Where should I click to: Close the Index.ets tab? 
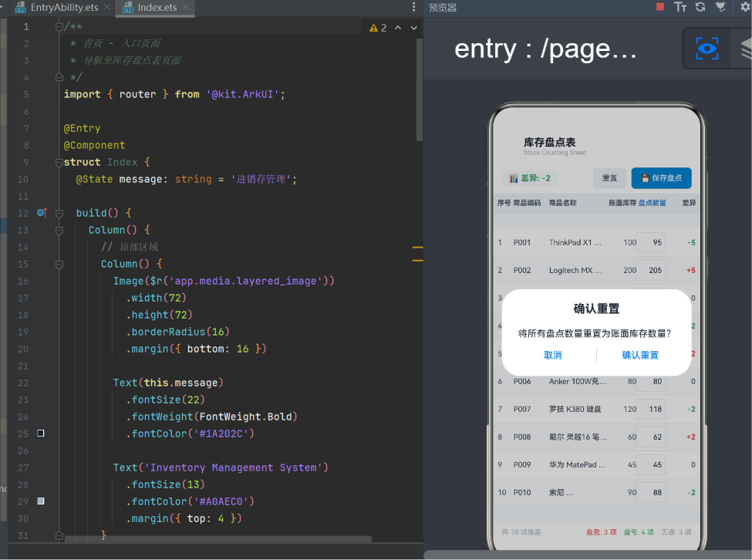pos(186,7)
